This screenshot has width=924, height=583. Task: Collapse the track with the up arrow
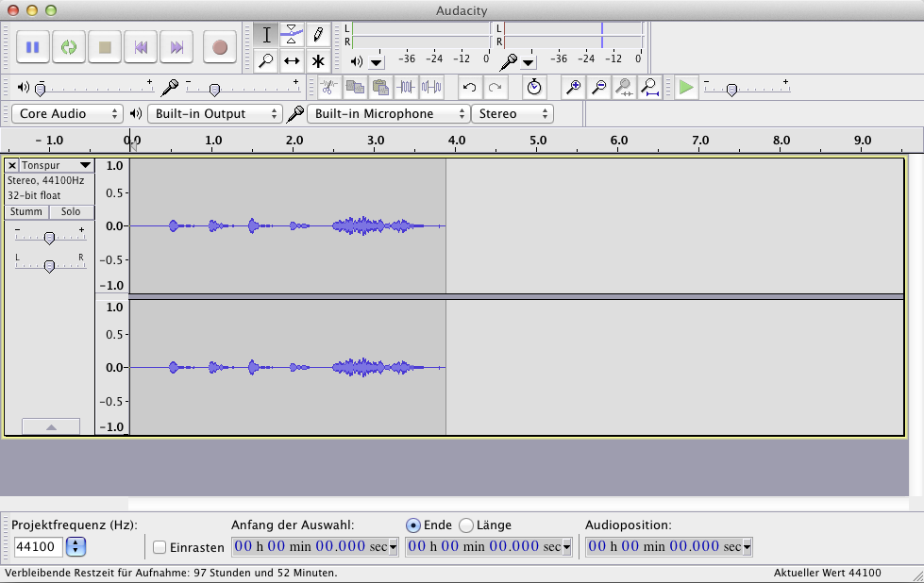[x=51, y=426]
